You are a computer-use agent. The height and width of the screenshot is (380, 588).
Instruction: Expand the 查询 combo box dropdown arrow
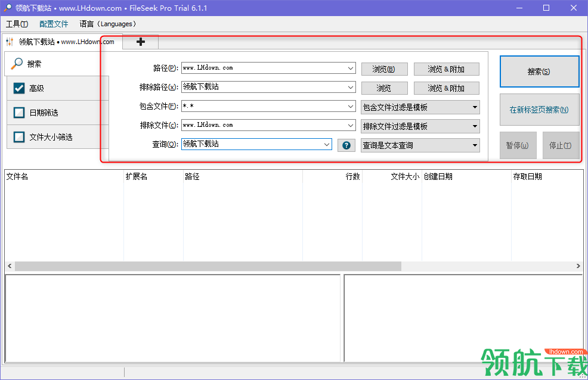[x=327, y=145]
